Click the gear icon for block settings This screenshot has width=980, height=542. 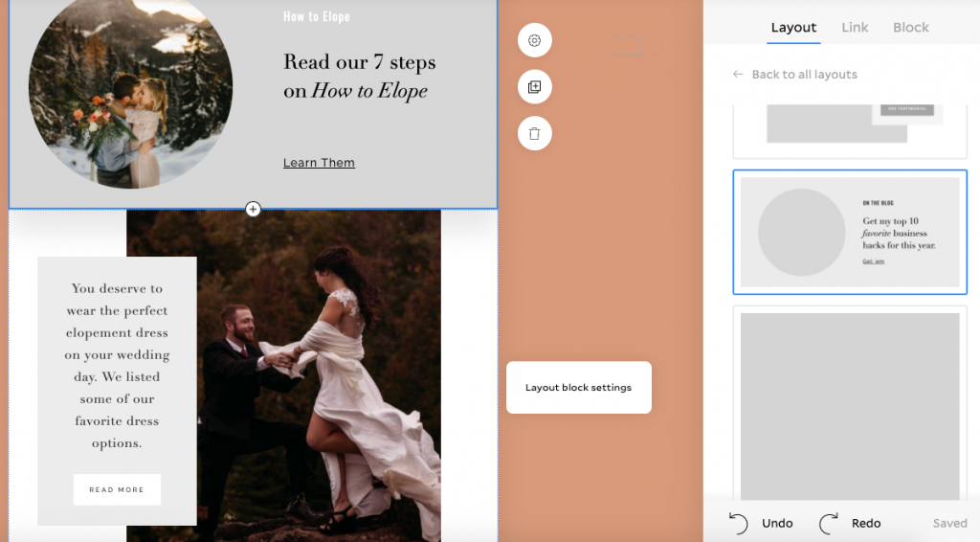534,40
